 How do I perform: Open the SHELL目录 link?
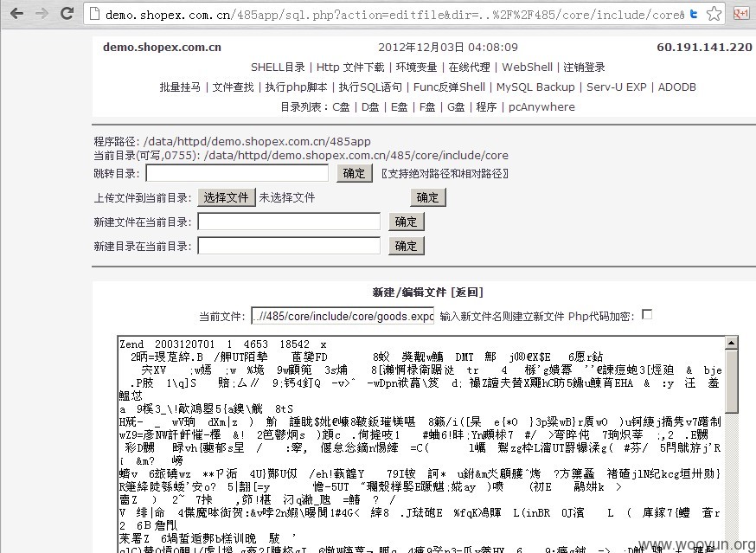(x=278, y=68)
